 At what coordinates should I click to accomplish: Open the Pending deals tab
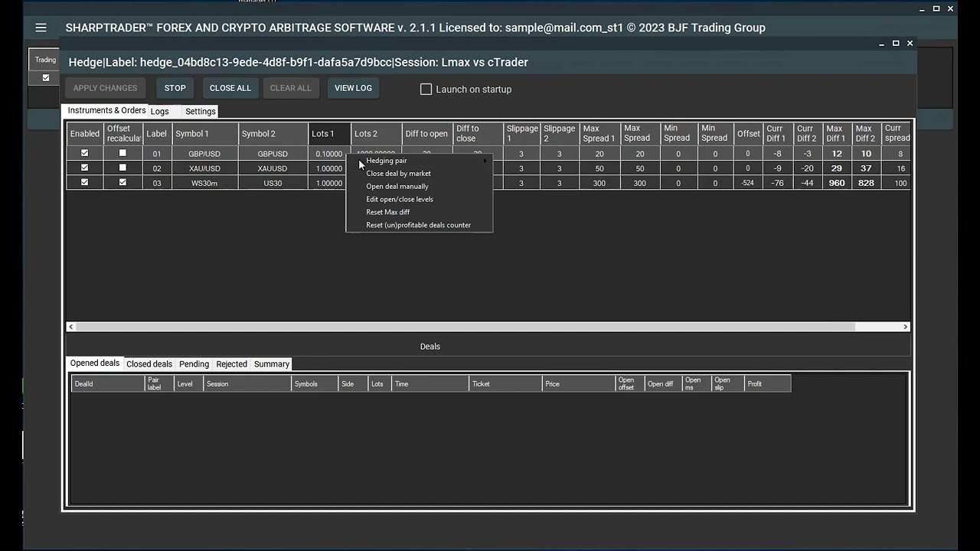(194, 364)
